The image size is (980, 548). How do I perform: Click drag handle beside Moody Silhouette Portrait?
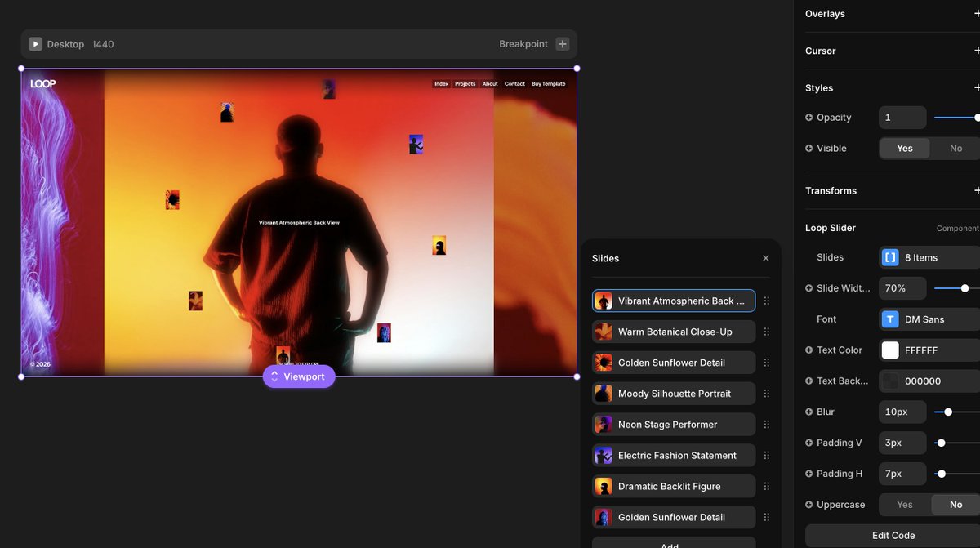click(766, 394)
